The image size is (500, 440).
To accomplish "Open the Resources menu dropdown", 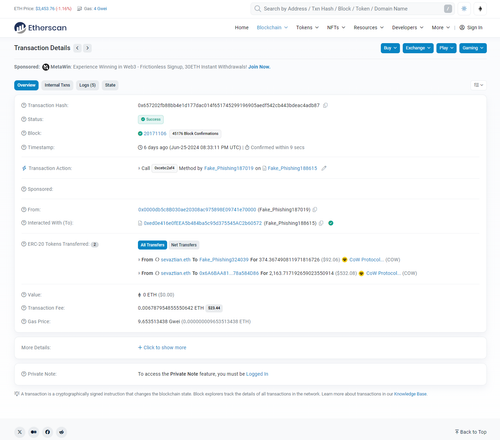I will pyautogui.click(x=369, y=28).
